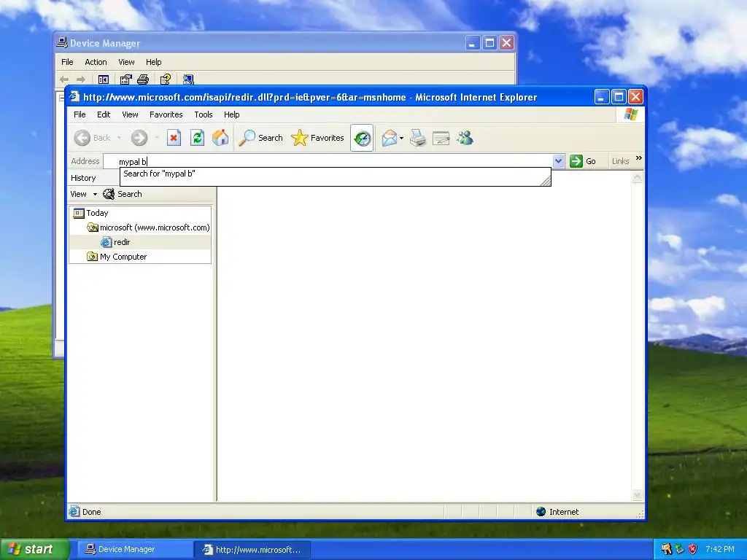Expand the Links toolbar chevron
Viewport: 747px width, 560px height.
click(x=638, y=158)
